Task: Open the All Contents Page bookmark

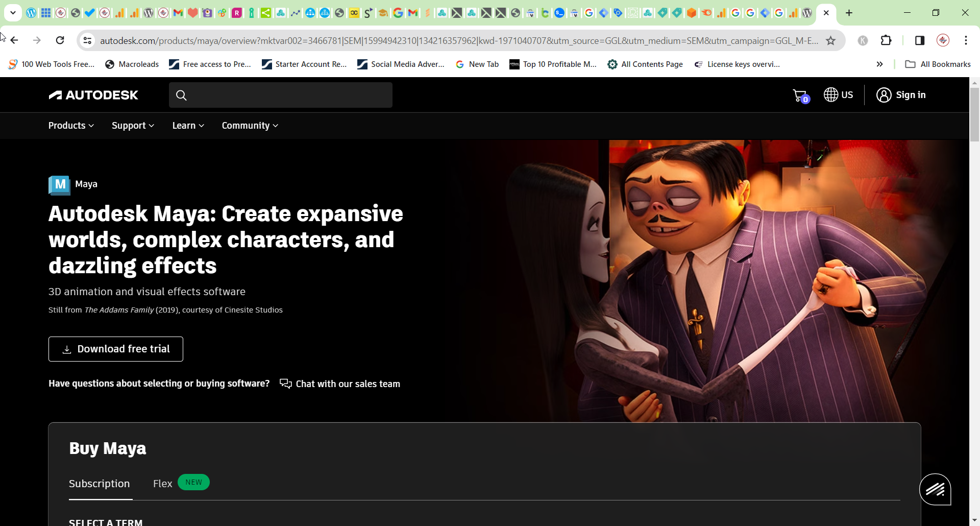Action: point(645,64)
